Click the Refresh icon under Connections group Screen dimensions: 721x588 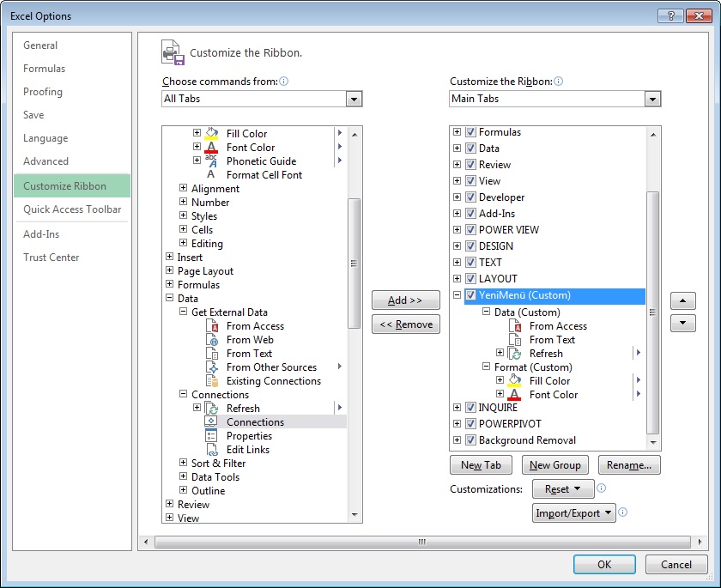coord(211,409)
